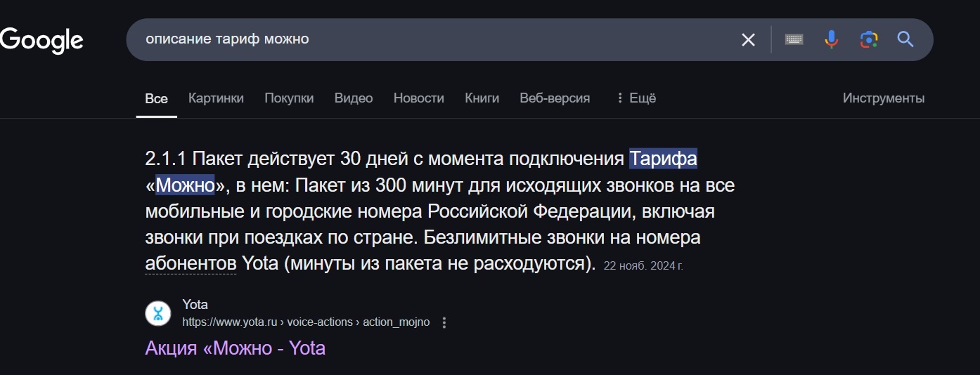Open the three-dot menu beside Yota result
This screenshot has height=375, width=980.
[444, 322]
